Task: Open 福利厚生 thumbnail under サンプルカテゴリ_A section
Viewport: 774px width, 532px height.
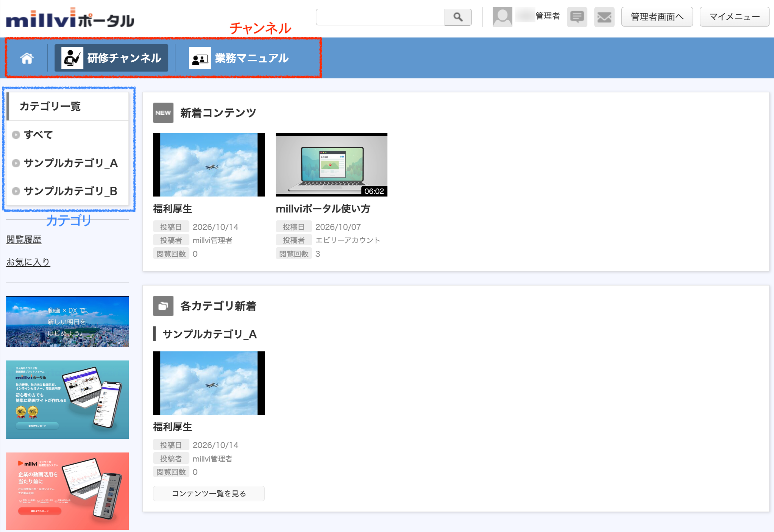Action: [x=209, y=383]
